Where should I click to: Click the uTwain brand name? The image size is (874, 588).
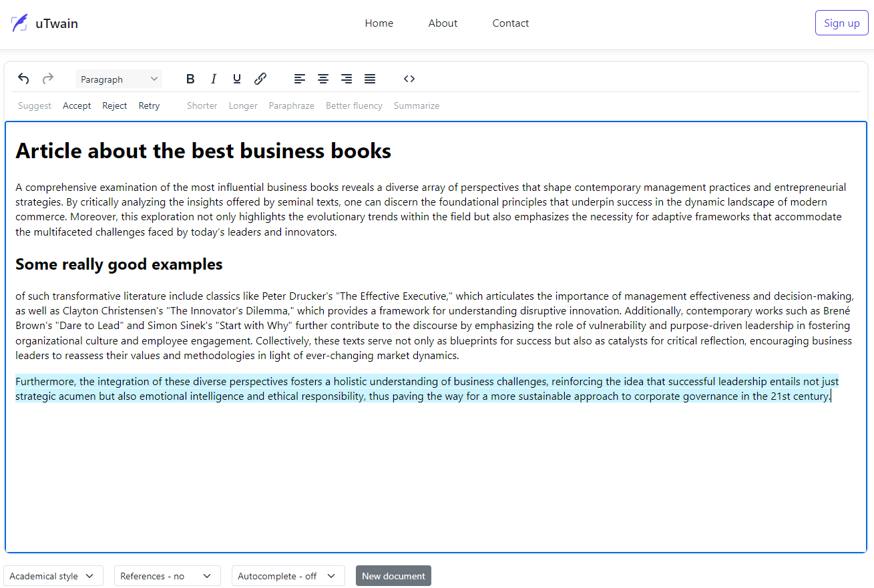[57, 23]
